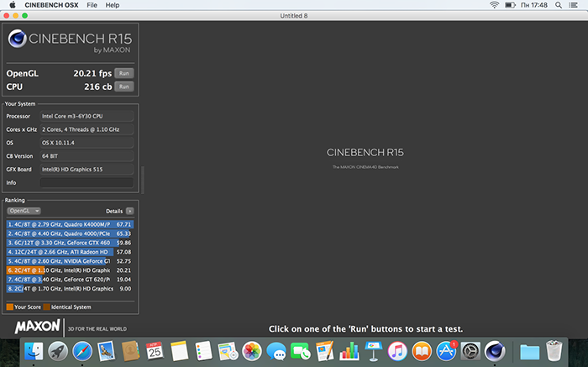Run the OpenGL benchmark test
The width and height of the screenshot is (588, 367).
(x=123, y=73)
